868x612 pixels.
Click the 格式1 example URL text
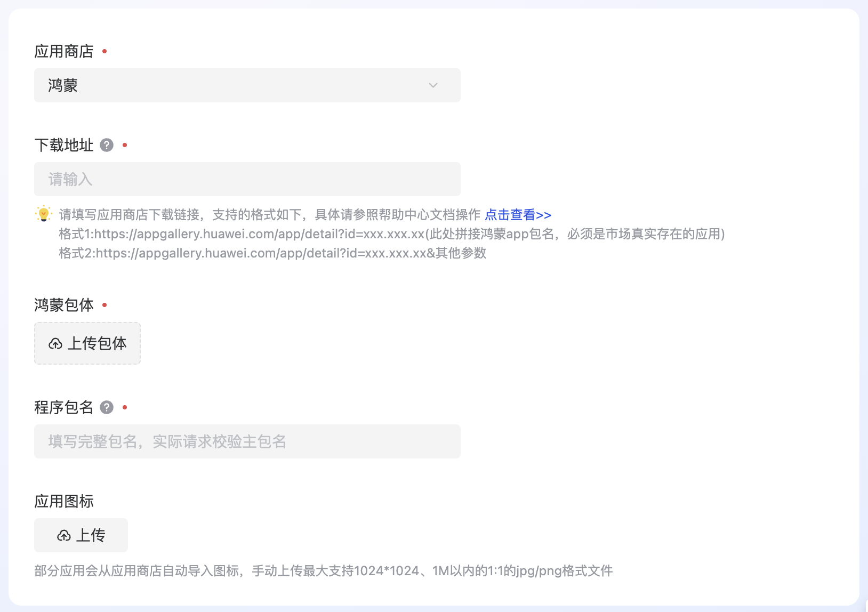[391, 234]
